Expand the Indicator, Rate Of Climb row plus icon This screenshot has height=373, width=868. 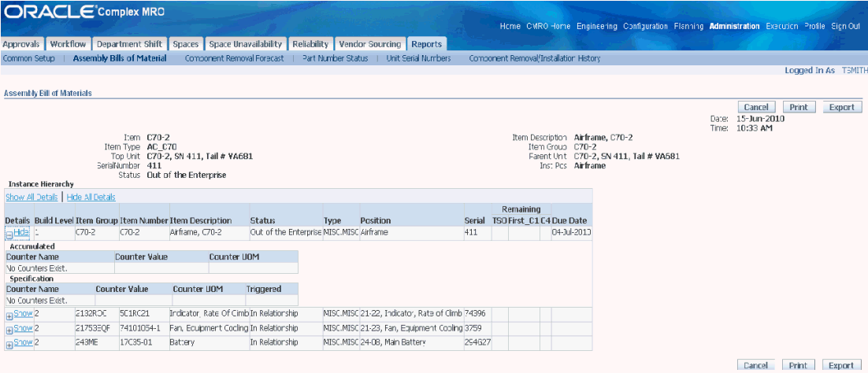9,316
